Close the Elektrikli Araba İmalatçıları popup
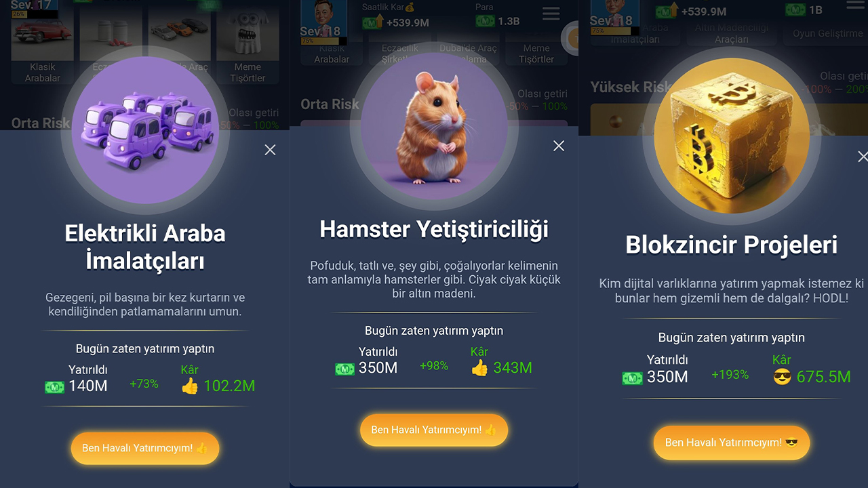Viewport: 868px width, 488px height. coord(270,150)
